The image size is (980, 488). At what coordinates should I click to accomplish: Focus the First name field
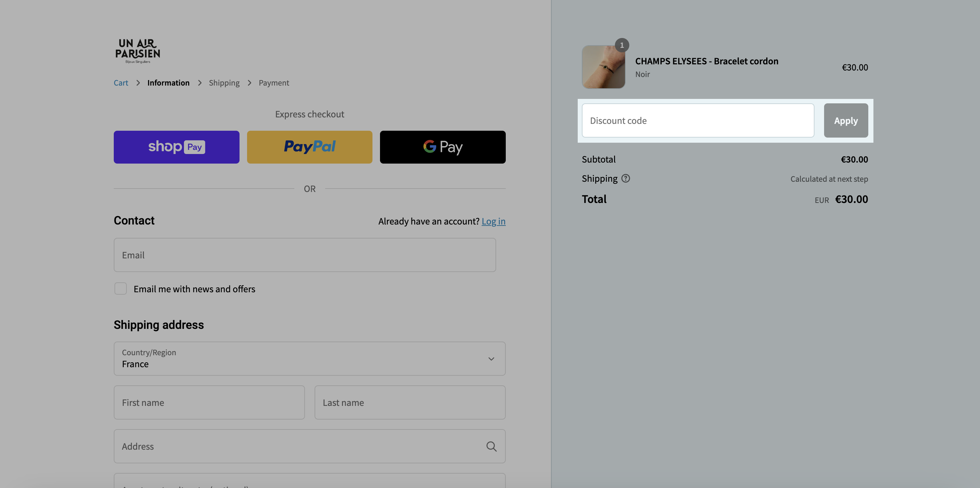point(209,402)
